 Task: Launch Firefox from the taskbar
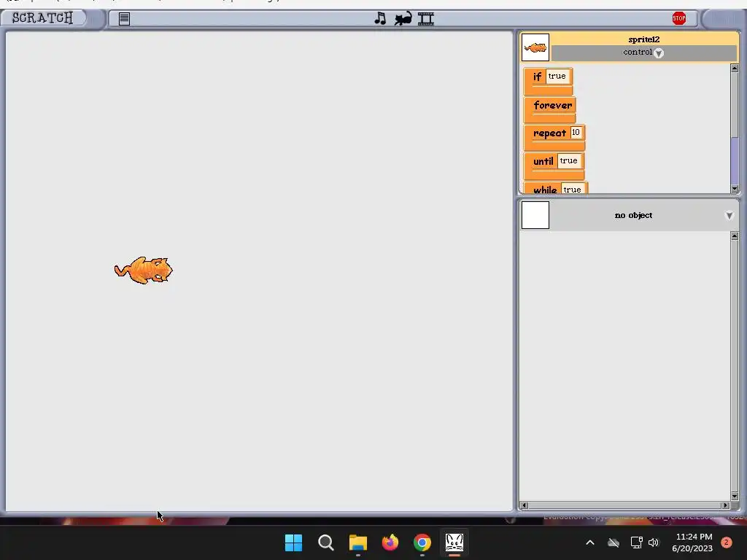coord(390,542)
